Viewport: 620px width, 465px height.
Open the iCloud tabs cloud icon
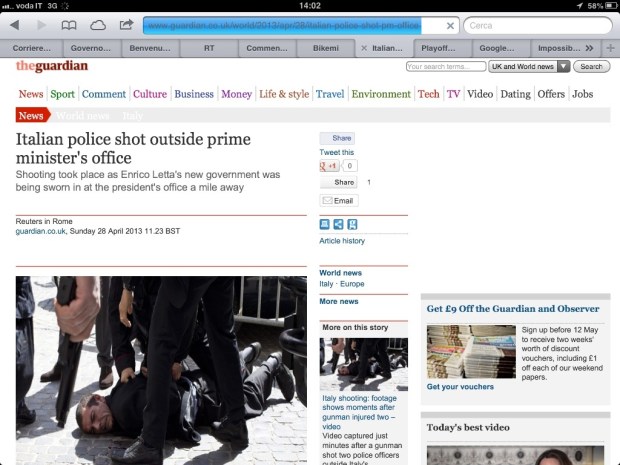pos(98,26)
